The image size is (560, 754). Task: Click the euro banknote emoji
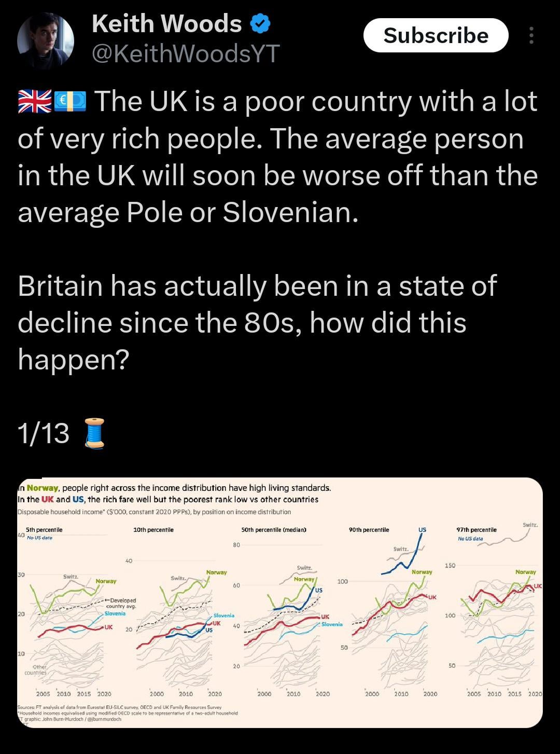coord(70,101)
